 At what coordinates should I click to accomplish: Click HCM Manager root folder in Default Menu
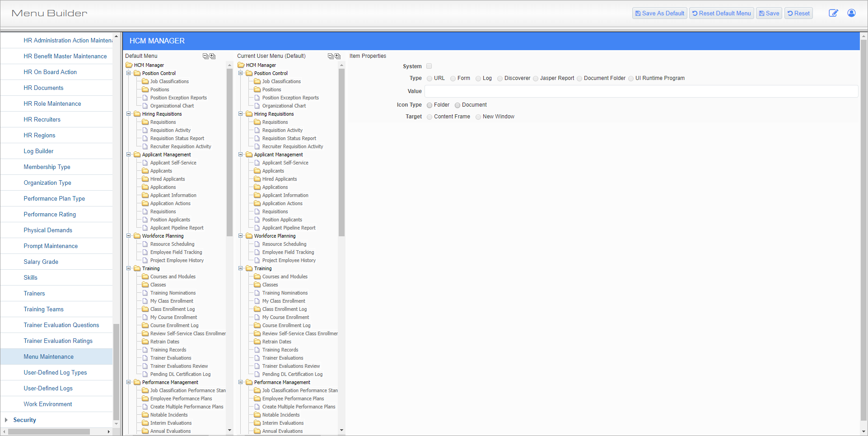[x=149, y=65]
